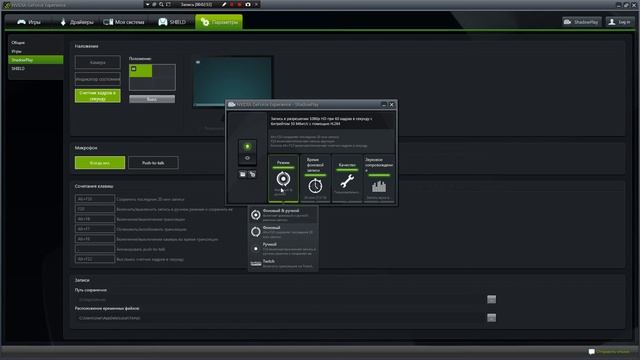Choose Ручной mode from the list

tap(283, 248)
